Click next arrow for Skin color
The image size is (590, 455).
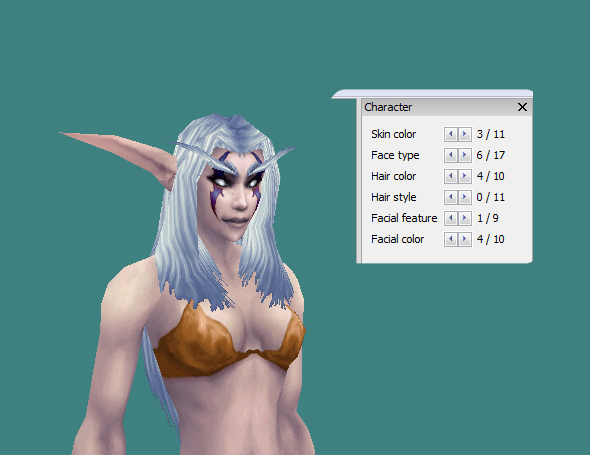tap(465, 134)
